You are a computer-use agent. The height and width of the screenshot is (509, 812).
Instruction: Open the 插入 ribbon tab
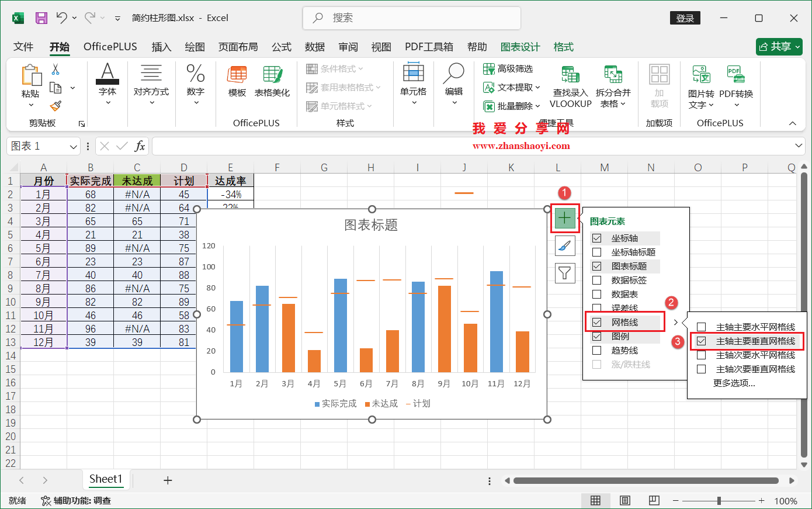(161, 46)
